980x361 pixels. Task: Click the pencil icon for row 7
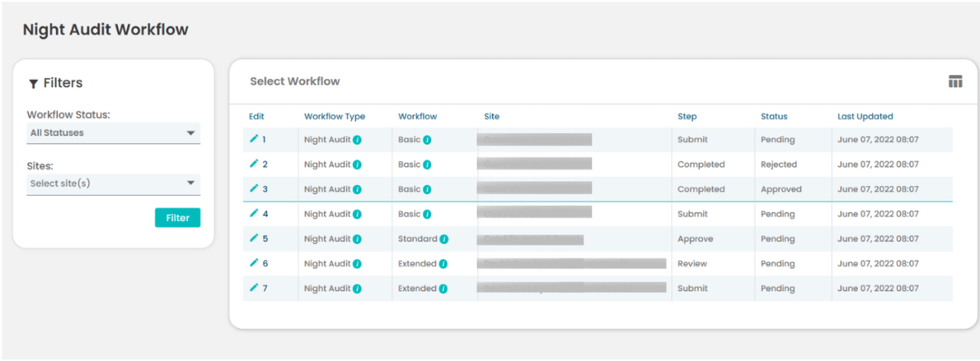coord(254,288)
